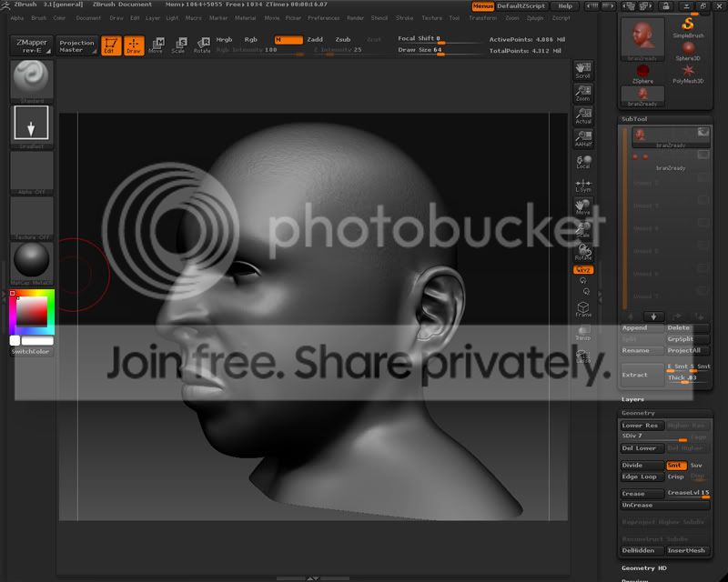This screenshot has width=728, height=582.
Task: Toggle Smt option in Geometry
Action: pyautogui.click(x=675, y=465)
